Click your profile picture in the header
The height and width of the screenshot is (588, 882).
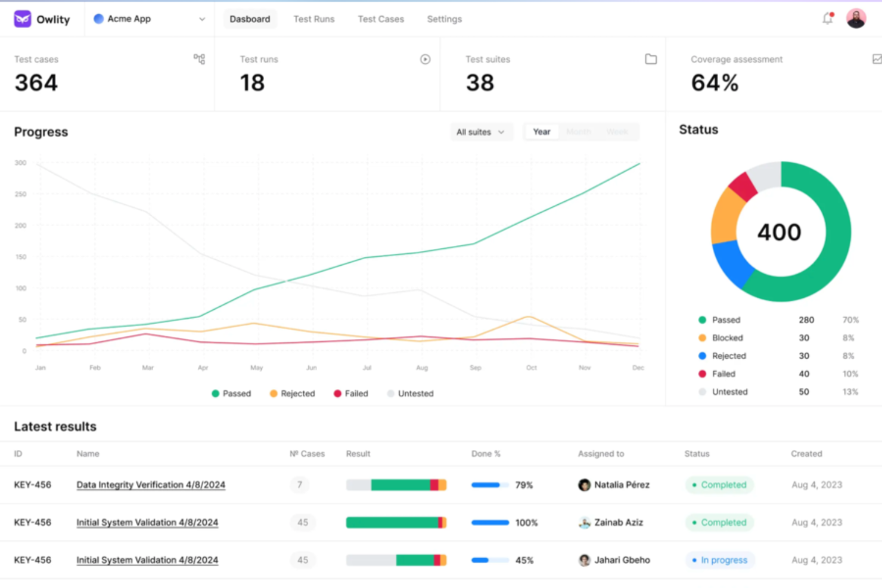pyautogui.click(x=856, y=18)
